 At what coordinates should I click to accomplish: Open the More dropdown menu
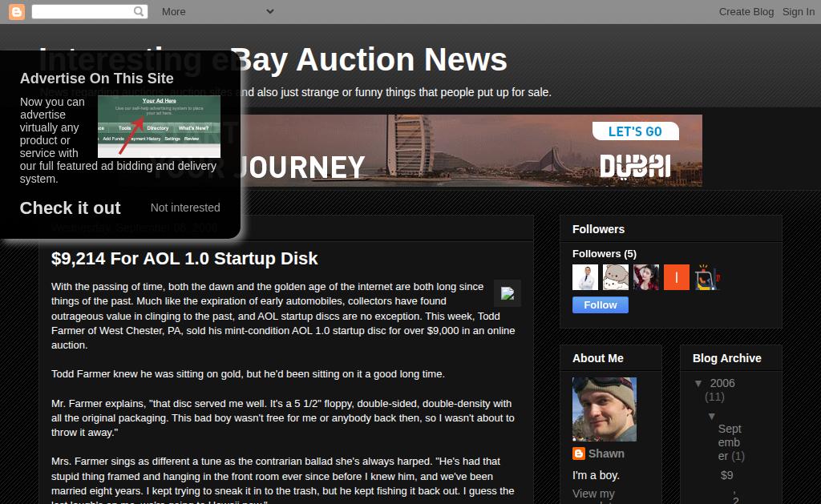[218, 11]
